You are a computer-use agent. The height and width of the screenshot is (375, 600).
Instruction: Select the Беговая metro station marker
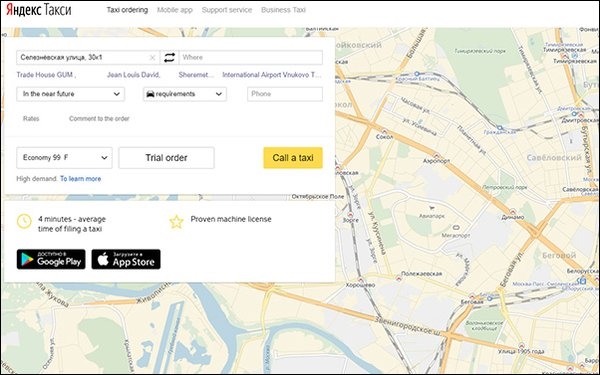(472, 296)
